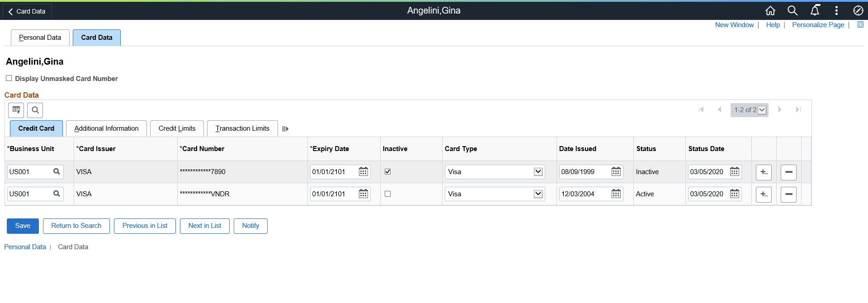Click Next in List button
The width and height of the screenshot is (868, 303).
(x=205, y=226)
